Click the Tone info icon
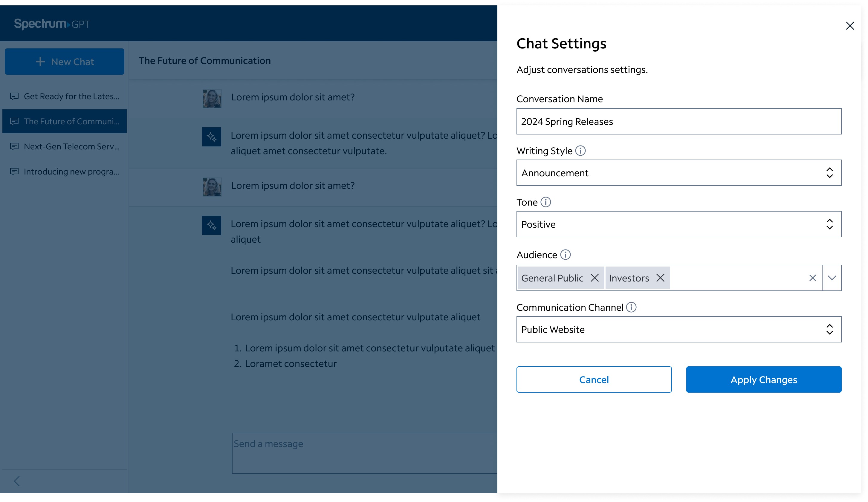Viewport: 868px width, 502px height. coord(545,202)
